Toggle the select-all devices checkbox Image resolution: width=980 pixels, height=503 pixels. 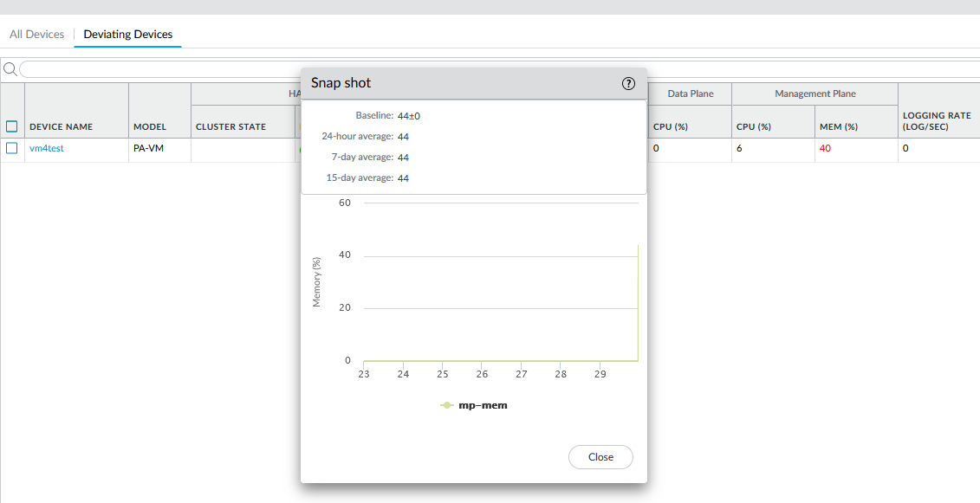(12, 126)
